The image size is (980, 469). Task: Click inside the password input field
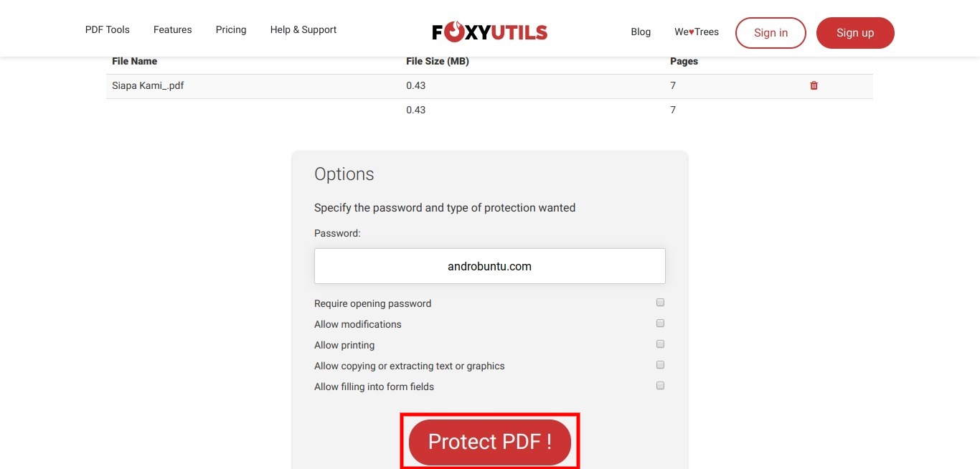point(489,265)
